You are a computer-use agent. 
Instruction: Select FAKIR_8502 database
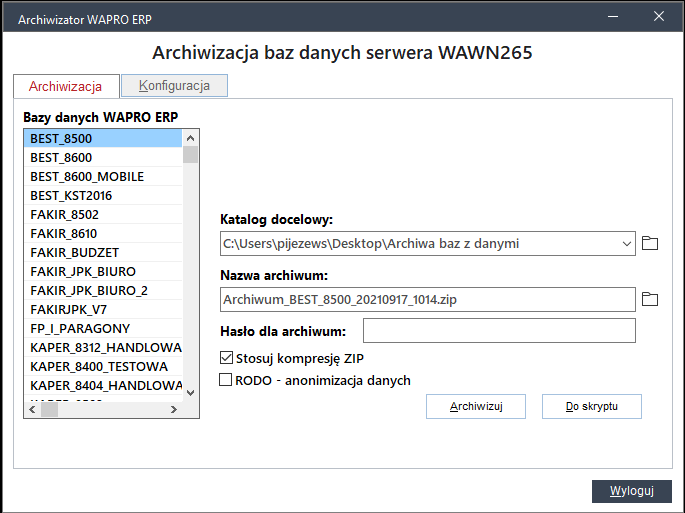103,215
